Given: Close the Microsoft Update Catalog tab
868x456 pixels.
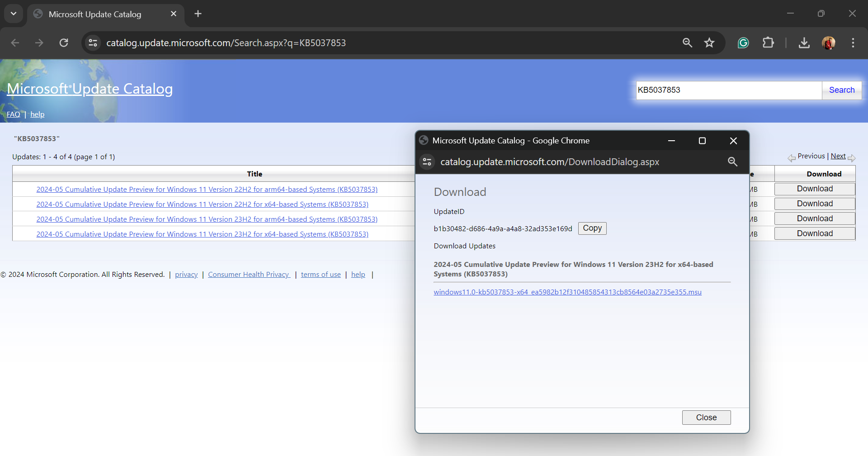Looking at the screenshot, I should [x=174, y=14].
